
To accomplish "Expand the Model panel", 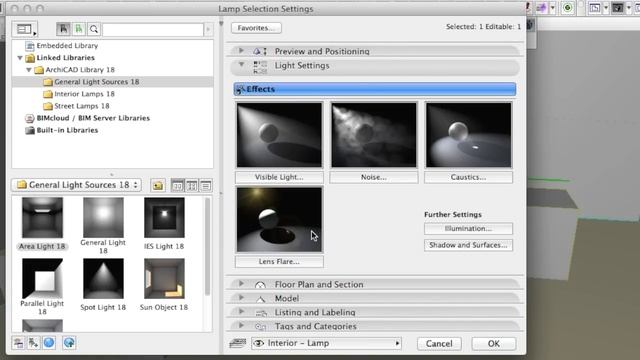I will (x=241, y=298).
